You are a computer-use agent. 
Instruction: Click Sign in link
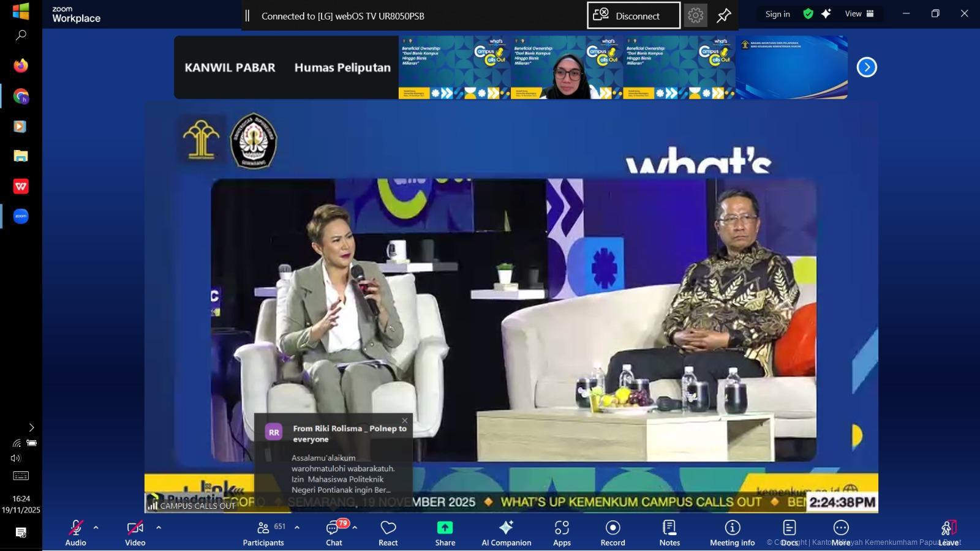coord(777,14)
